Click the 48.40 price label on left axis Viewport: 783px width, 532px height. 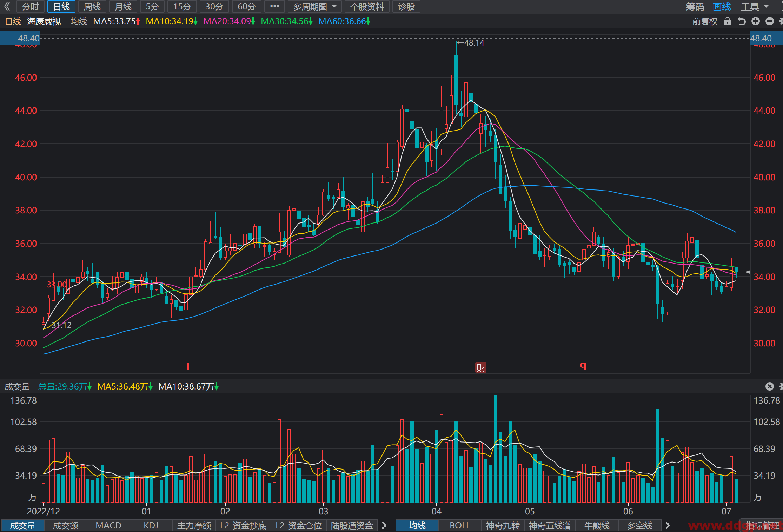(20, 38)
